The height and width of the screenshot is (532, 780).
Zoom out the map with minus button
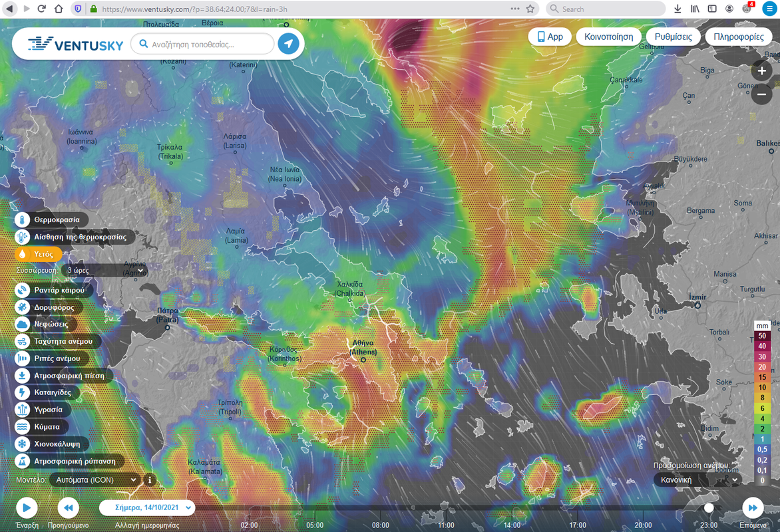click(x=761, y=94)
